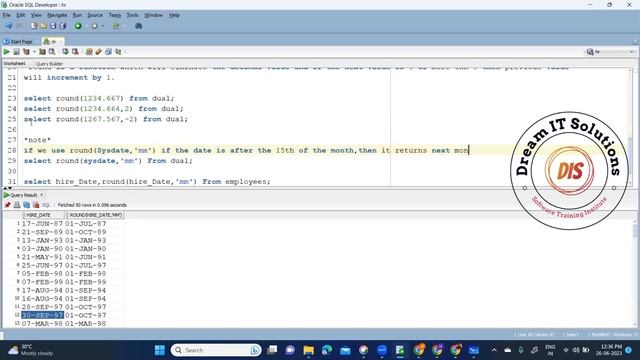Click the Refresh icon in Query Result
Viewport: 640px width, 360px height.
(27, 205)
